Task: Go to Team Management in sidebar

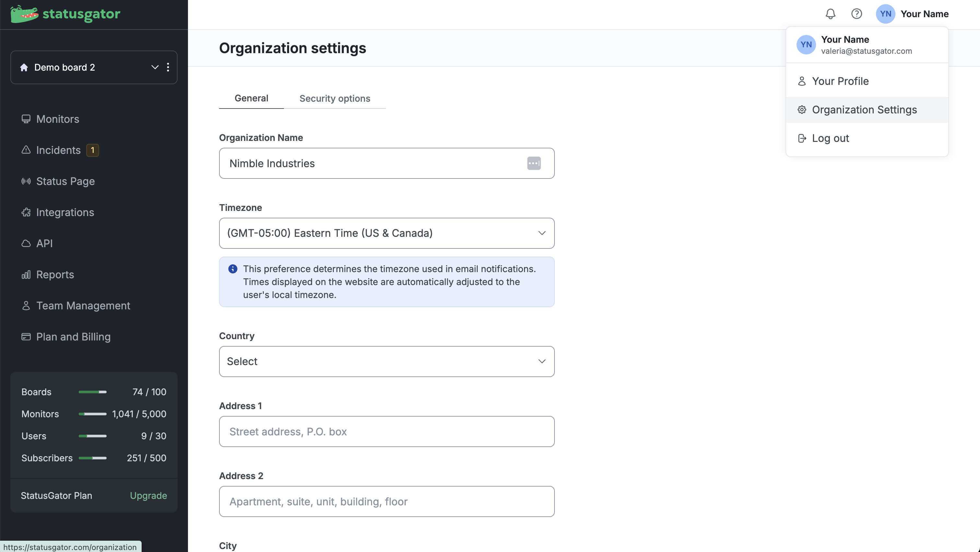Action: click(83, 306)
